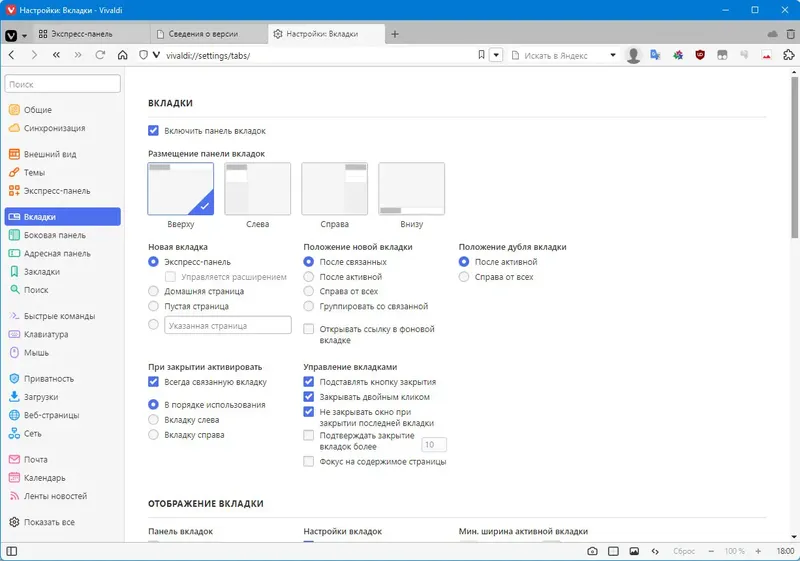The width and height of the screenshot is (800, 561).
Task: Enable Подтверждать закрытие вкладок более
Action: [x=308, y=435]
